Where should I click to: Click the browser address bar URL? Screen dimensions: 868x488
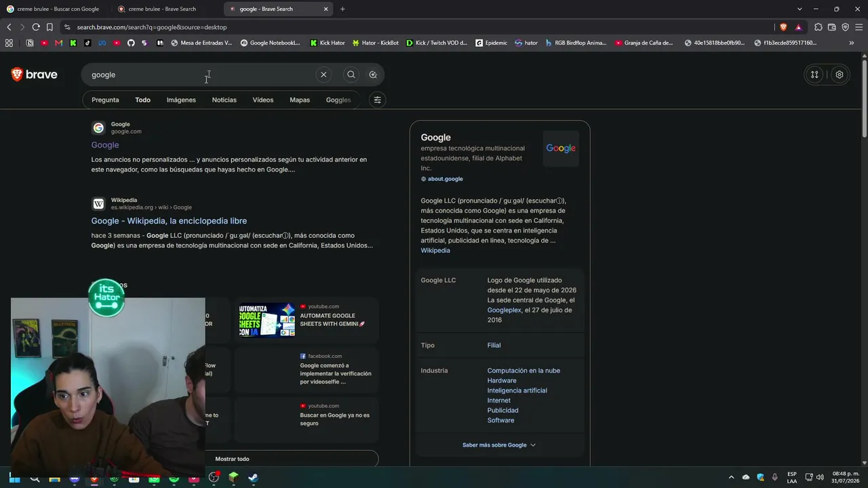[152, 27]
